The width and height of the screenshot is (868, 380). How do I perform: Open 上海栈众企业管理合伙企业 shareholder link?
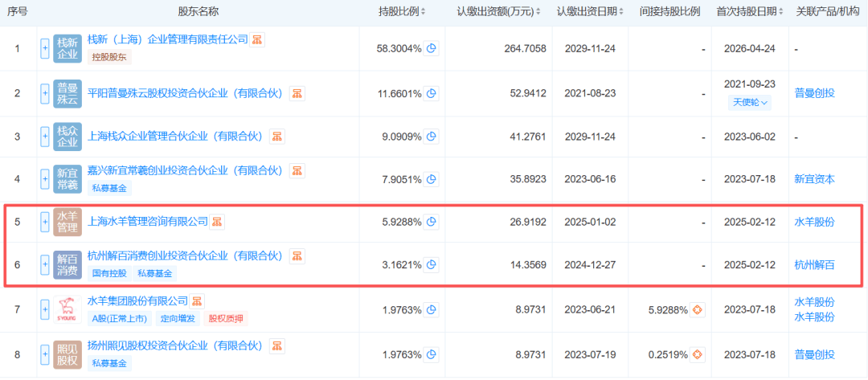tap(175, 137)
